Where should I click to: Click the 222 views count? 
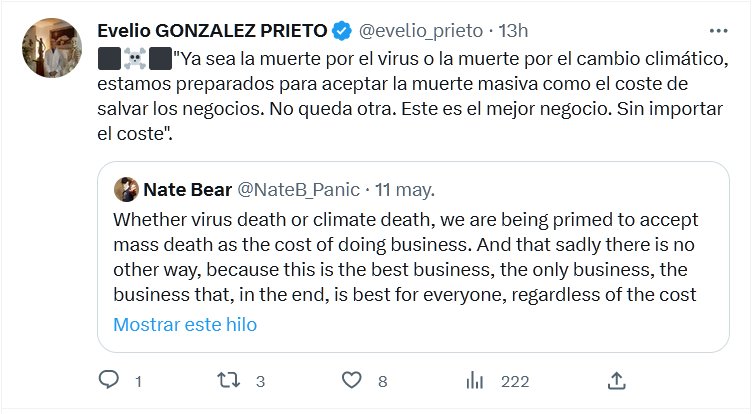pos(514,381)
